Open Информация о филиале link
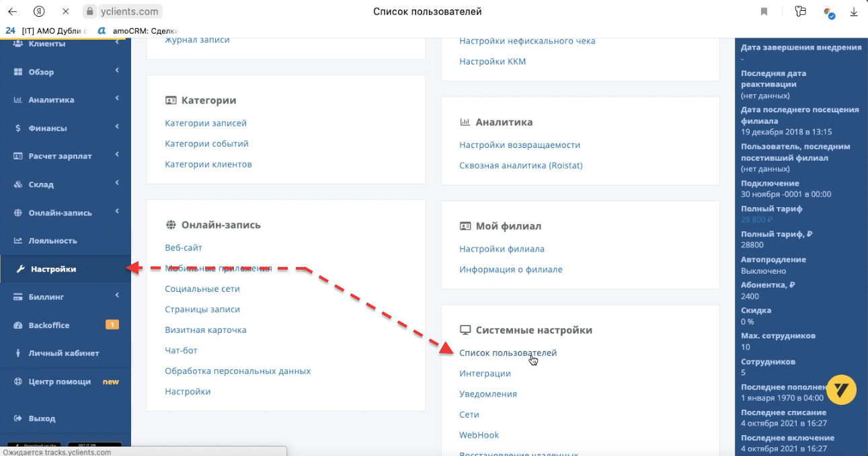The width and height of the screenshot is (868, 456). 511,270
